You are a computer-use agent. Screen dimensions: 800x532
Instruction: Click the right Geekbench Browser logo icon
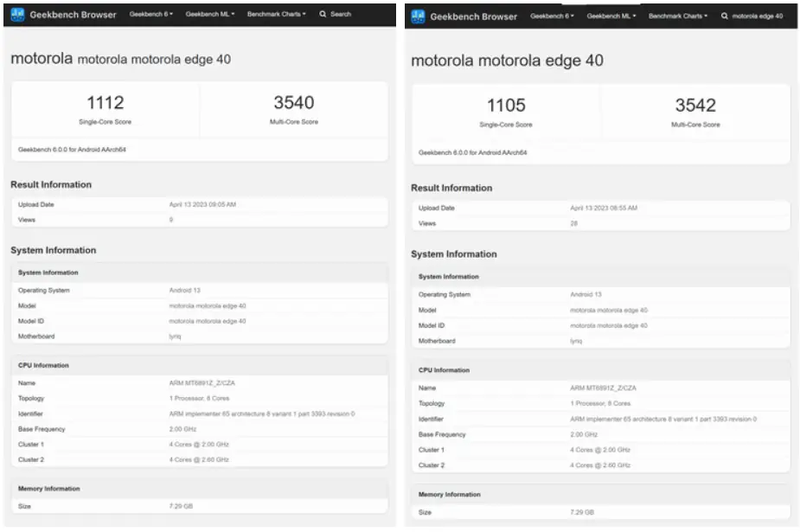418,16
